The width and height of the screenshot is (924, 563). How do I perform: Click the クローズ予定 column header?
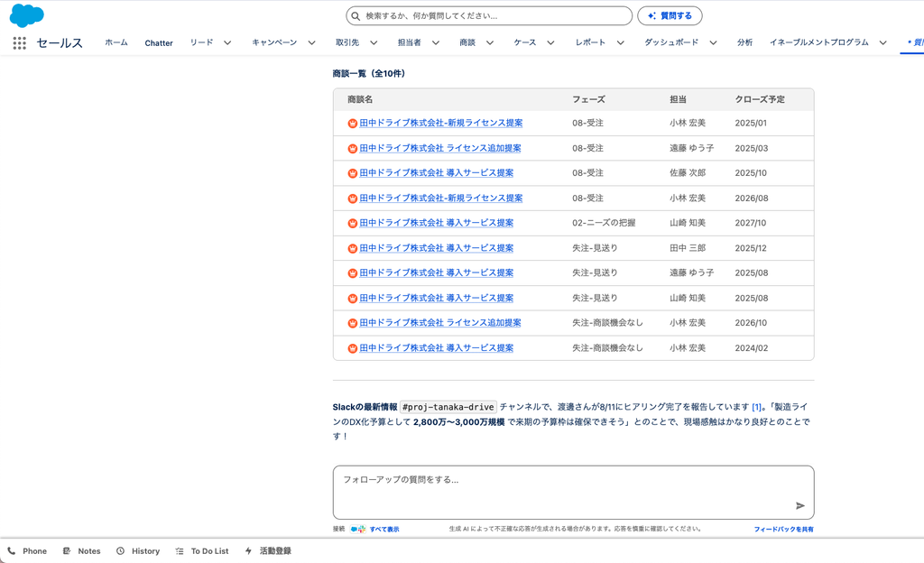760,99
